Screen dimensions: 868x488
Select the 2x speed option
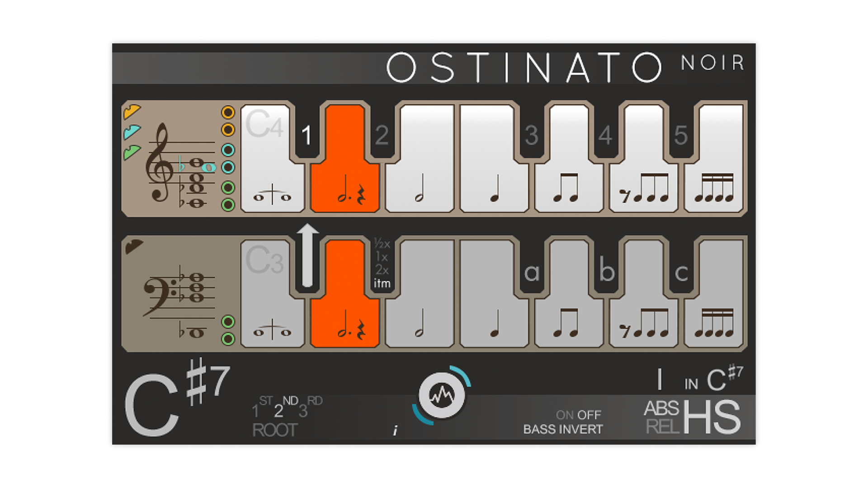(x=382, y=270)
